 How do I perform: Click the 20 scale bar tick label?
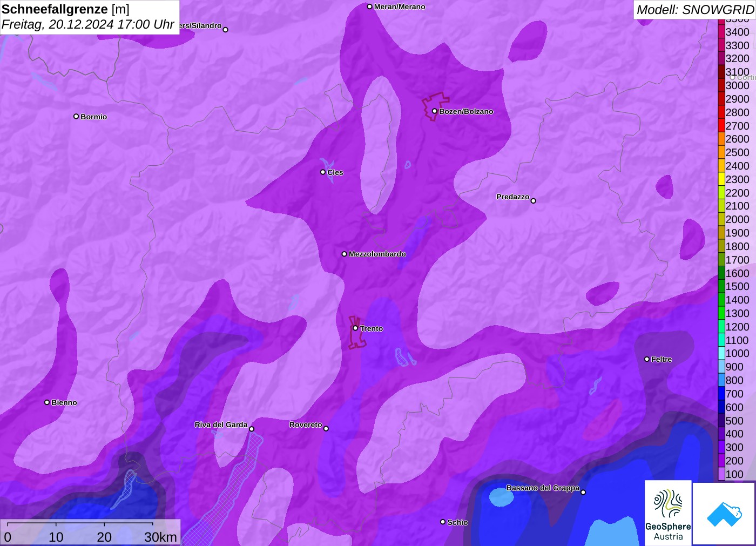104,537
